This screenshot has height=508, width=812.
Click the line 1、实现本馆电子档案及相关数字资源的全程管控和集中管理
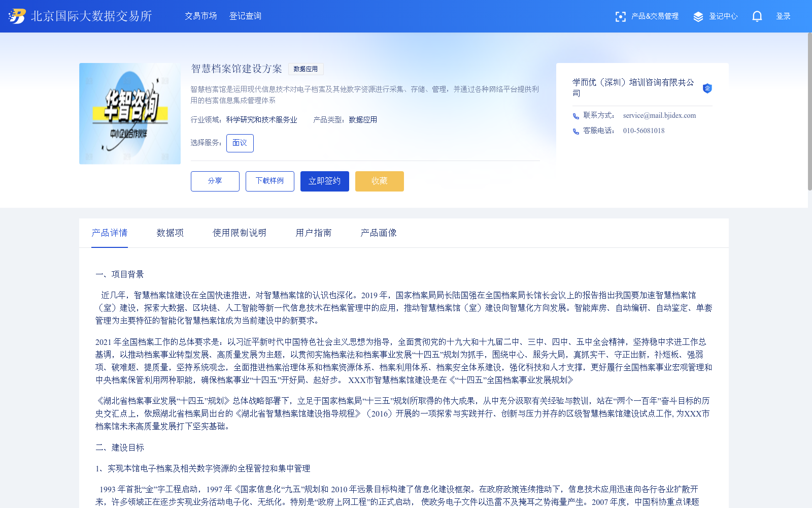(x=203, y=468)
